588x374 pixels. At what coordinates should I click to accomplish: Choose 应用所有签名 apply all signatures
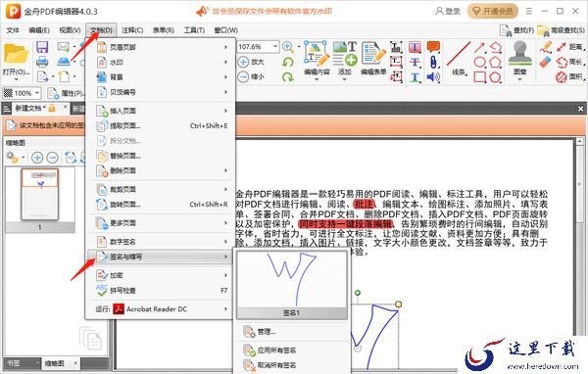[x=292, y=351]
